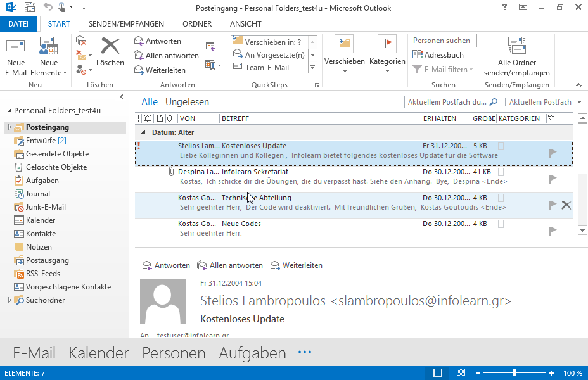Sort by the attachment column header

170,118
